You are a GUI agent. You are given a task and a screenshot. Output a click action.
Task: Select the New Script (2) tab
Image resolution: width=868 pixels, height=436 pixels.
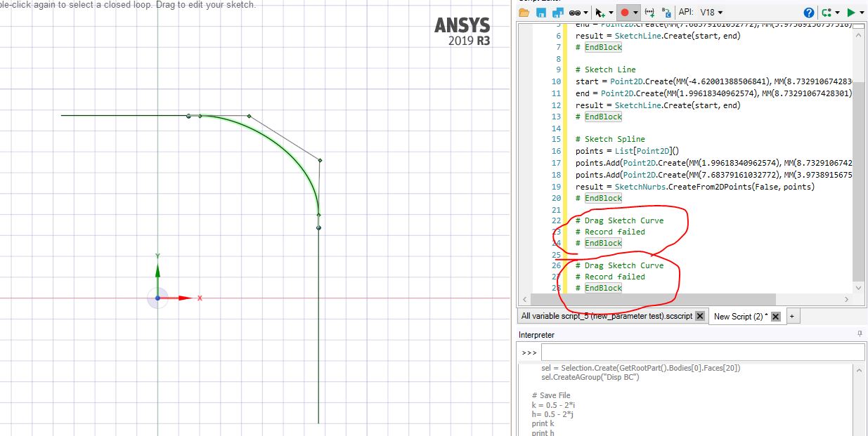(x=739, y=317)
